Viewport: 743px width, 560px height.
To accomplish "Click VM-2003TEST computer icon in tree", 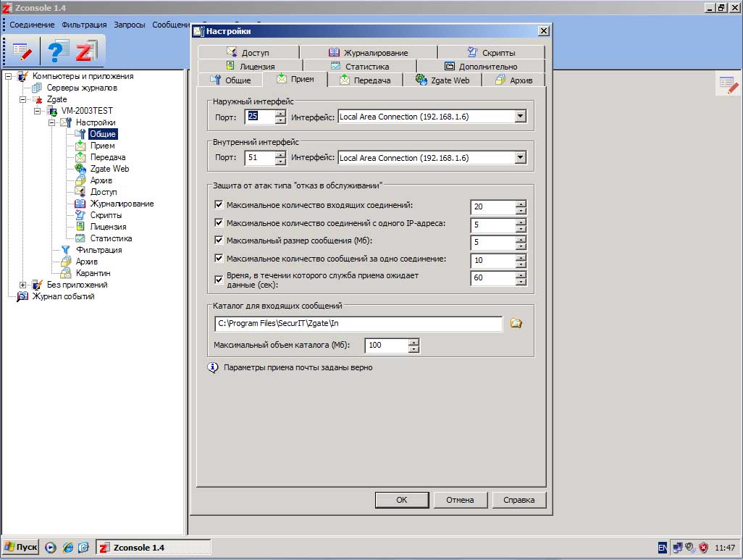I will tap(52, 111).
